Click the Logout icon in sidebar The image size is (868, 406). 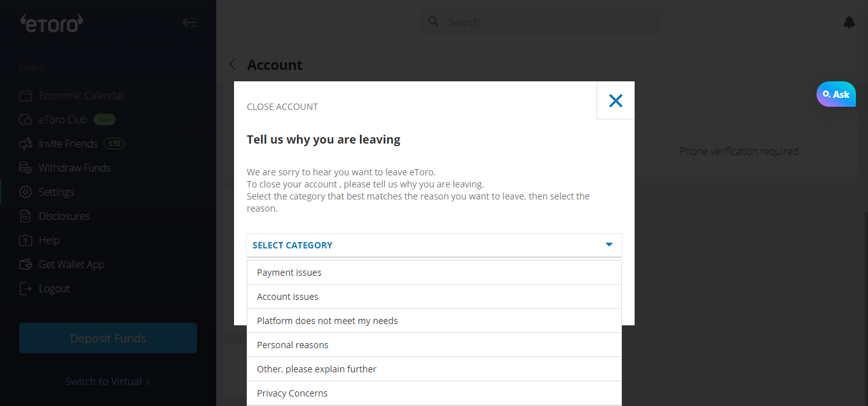coord(25,288)
